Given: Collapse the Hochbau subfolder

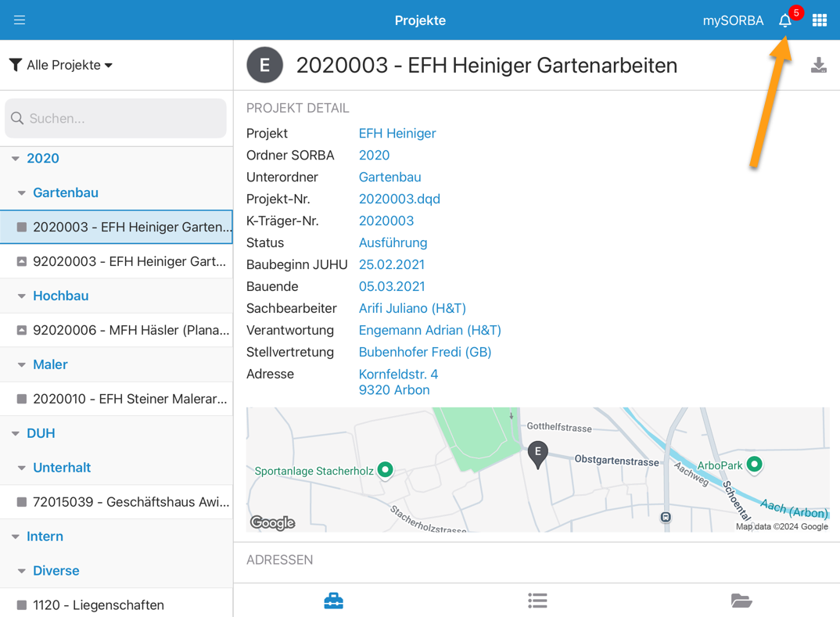Looking at the screenshot, I should (22, 296).
